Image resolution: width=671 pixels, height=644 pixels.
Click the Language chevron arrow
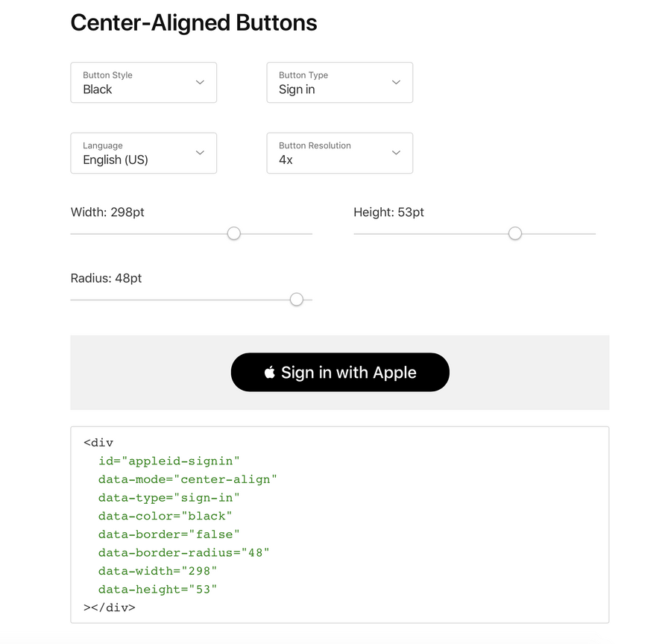(200, 153)
